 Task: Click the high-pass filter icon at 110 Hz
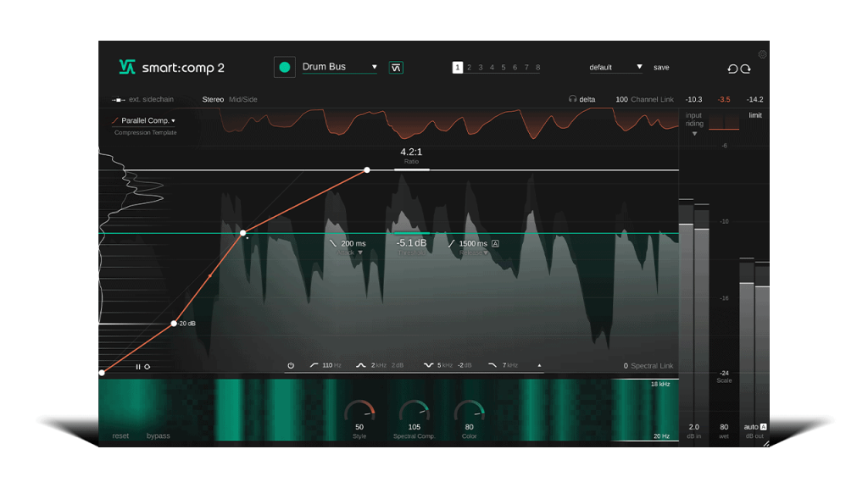click(x=314, y=365)
